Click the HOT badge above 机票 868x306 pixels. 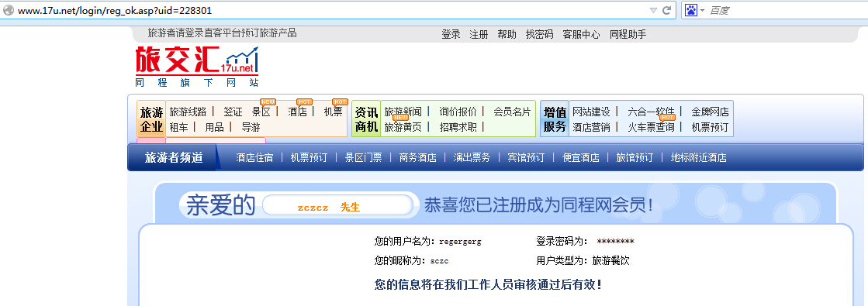340,101
